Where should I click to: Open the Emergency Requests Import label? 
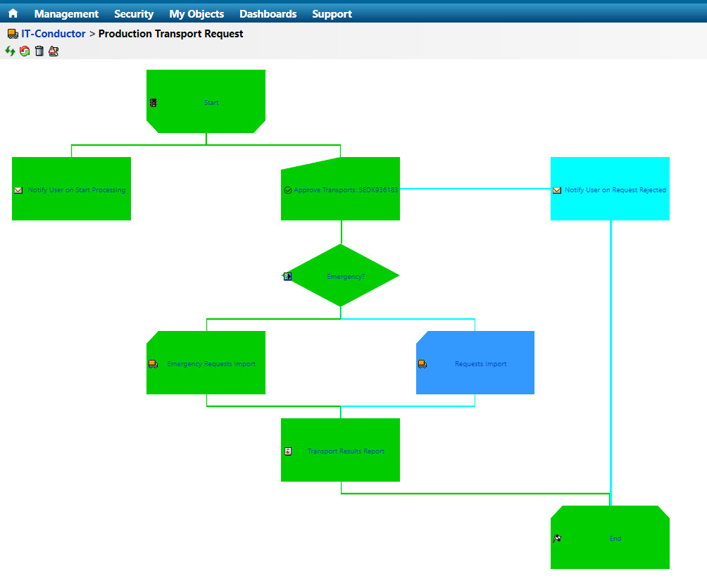coord(211,363)
